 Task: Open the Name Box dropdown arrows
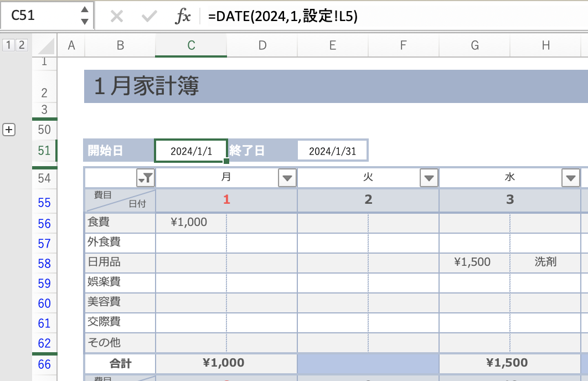[84, 16]
